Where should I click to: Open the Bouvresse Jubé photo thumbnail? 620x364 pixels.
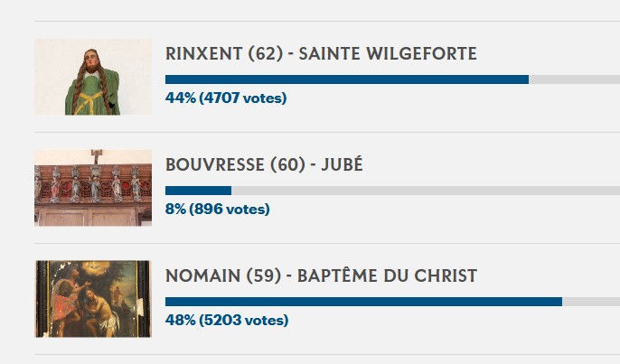point(93,188)
